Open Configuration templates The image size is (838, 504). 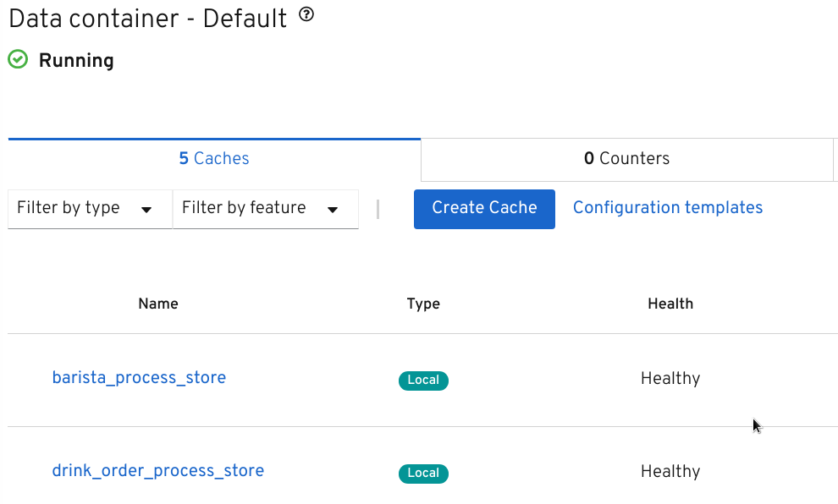point(667,207)
